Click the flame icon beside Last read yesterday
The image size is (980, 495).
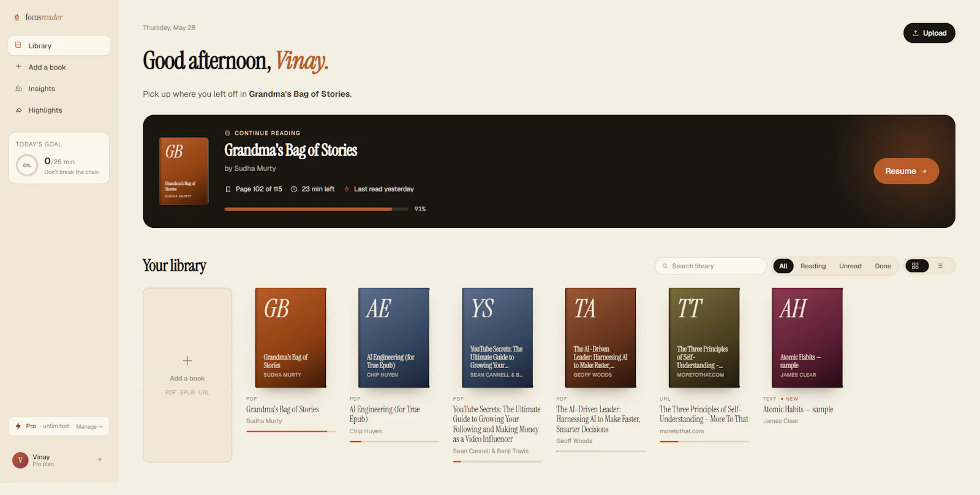point(347,189)
